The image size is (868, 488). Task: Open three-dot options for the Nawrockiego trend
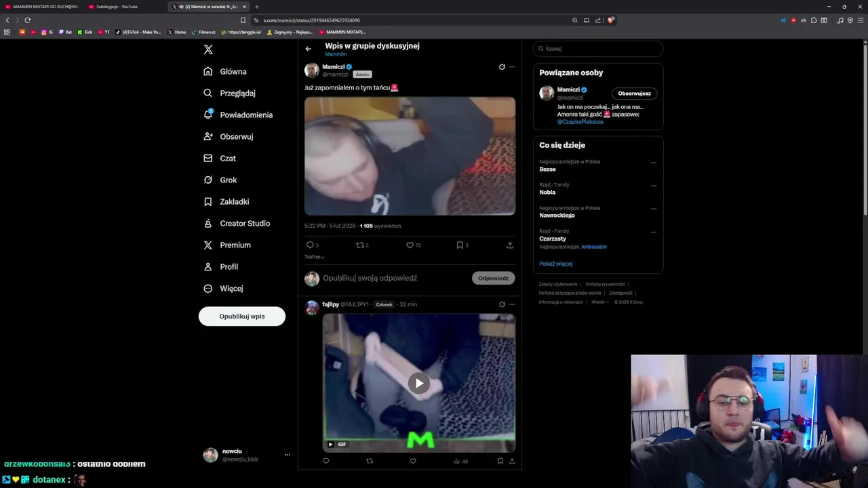[x=654, y=209]
